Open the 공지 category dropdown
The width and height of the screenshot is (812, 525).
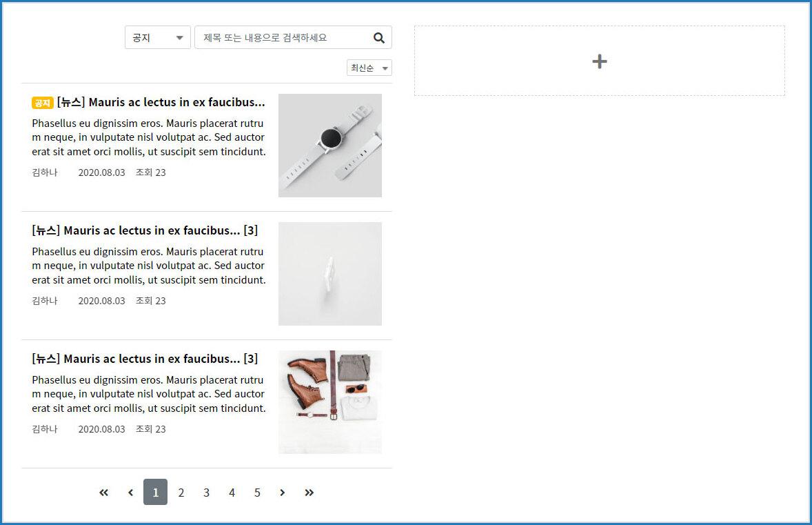tap(157, 38)
